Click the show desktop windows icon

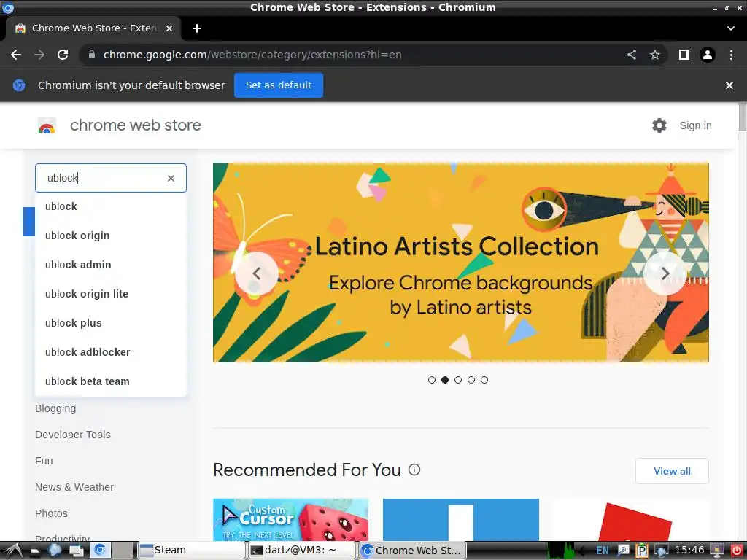77,551
